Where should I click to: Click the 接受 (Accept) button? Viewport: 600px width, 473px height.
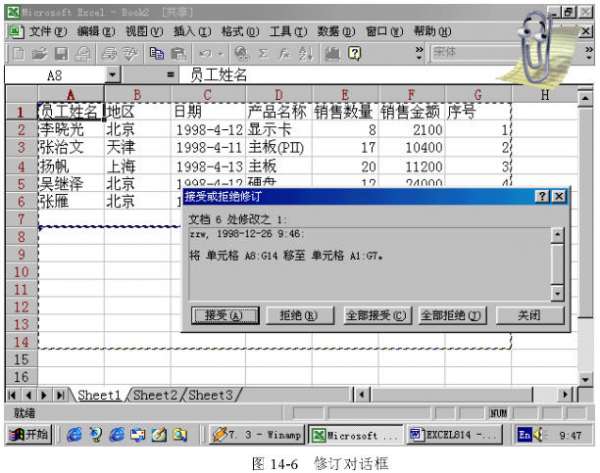click(224, 315)
